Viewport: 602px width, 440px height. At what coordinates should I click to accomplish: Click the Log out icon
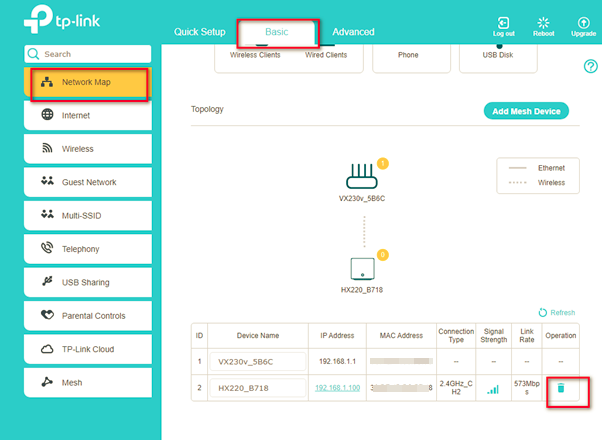pos(503,23)
